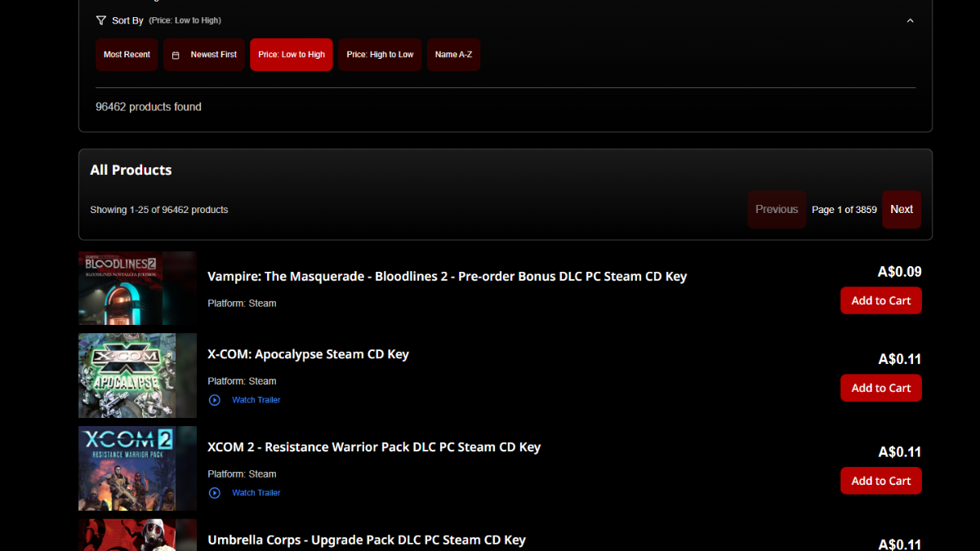Open Vampire: The Masquerade Bloodlines 2 product title

pyautogui.click(x=447, y=277)
